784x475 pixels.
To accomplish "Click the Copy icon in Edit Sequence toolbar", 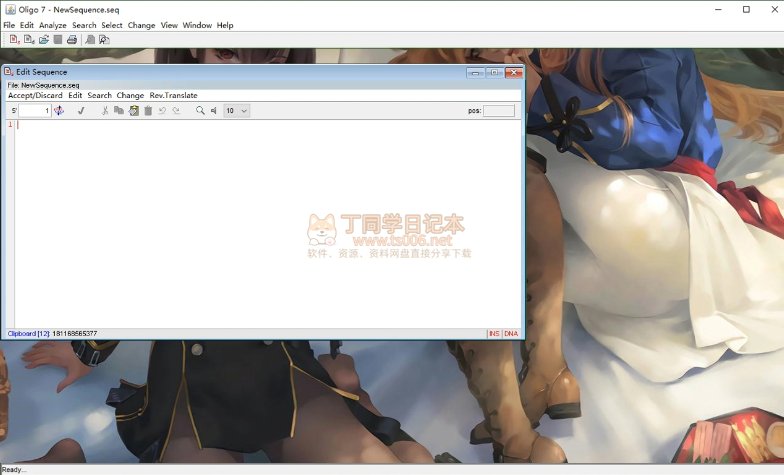I will tap(118, 110).
